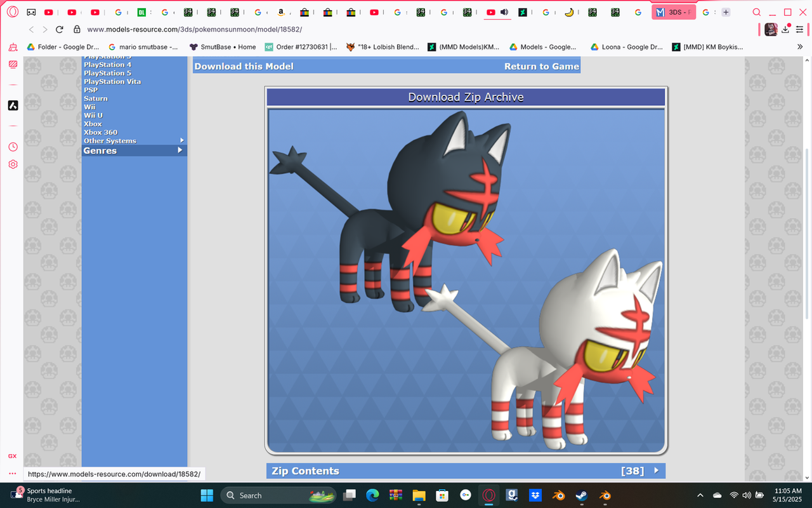Image resolution: width=812 pixels, height=508 pixels.
Task: Open the search tabs magnifier icon
Action: click(x=756, y=12)
